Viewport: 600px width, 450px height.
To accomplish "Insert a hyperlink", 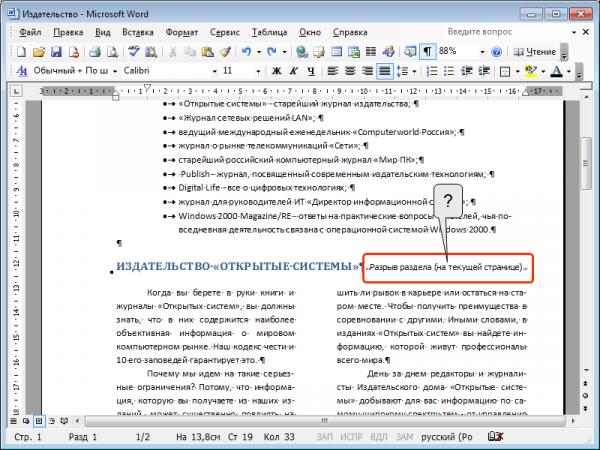I will pos(302,51).
